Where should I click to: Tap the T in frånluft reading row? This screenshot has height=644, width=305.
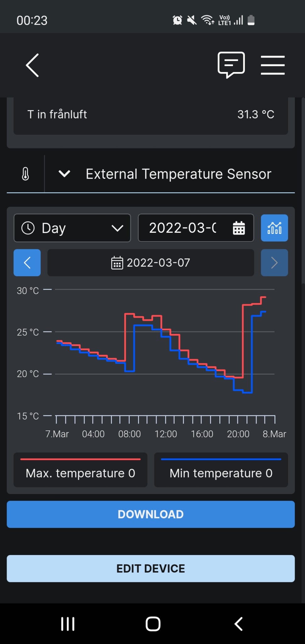(x=151, y=114)
